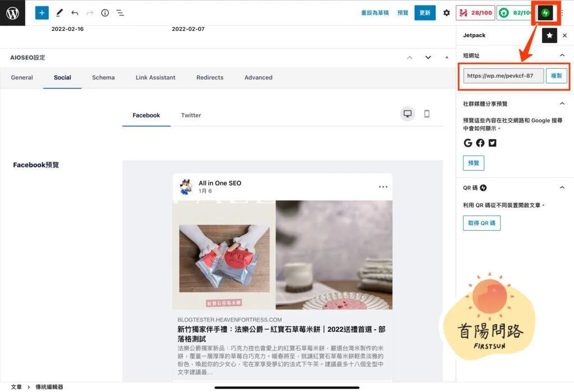Toggle the Jetpack star pin button

[549, 35]
